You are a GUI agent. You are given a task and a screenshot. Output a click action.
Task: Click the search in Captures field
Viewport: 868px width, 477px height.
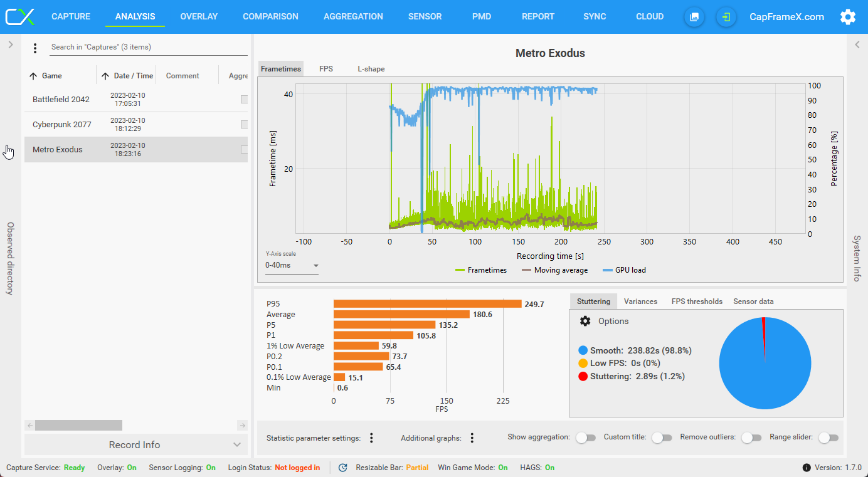click(x=149, y=47)
